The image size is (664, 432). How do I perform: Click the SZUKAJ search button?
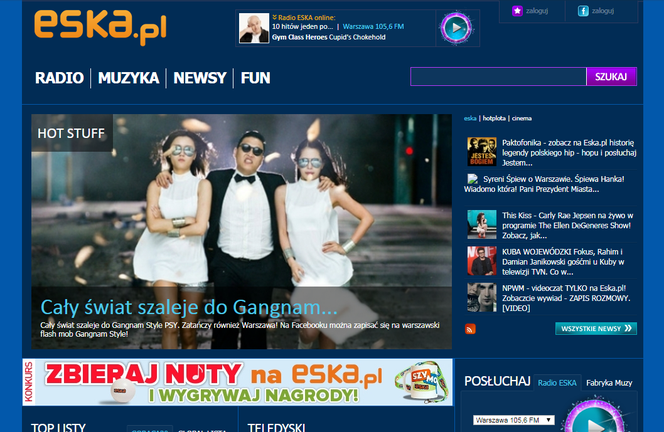coord(611,77)
